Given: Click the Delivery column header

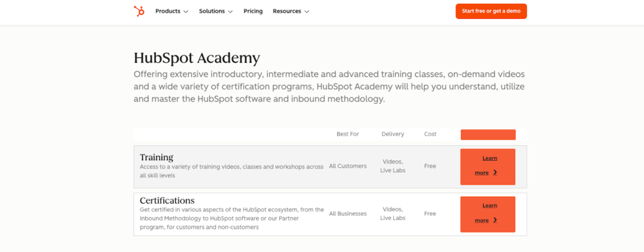Looking at the screenshot, I should click(x=392, y=134).
